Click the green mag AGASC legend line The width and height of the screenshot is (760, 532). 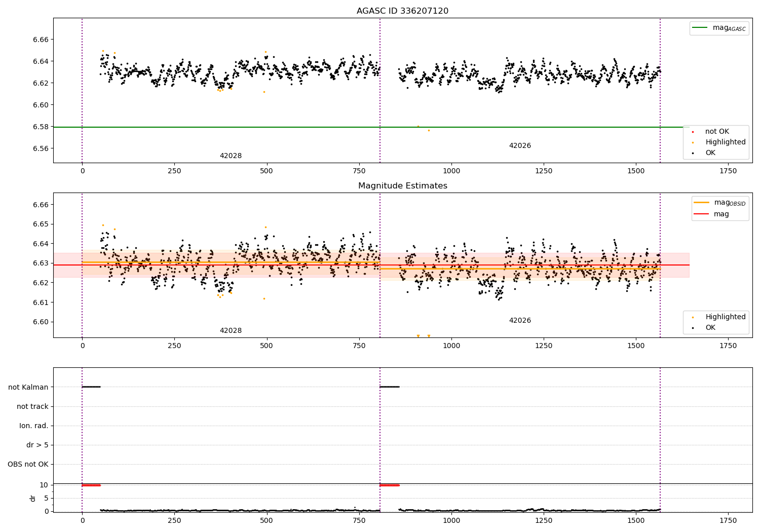click(700, 28)
